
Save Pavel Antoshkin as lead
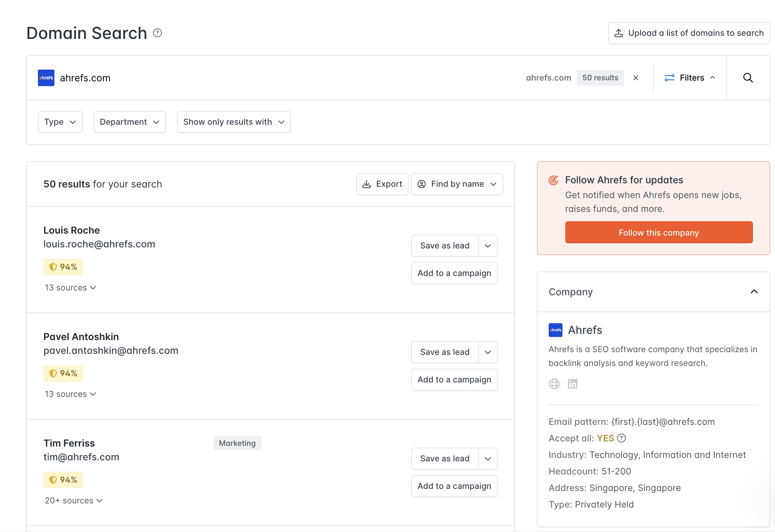[445, 352]
